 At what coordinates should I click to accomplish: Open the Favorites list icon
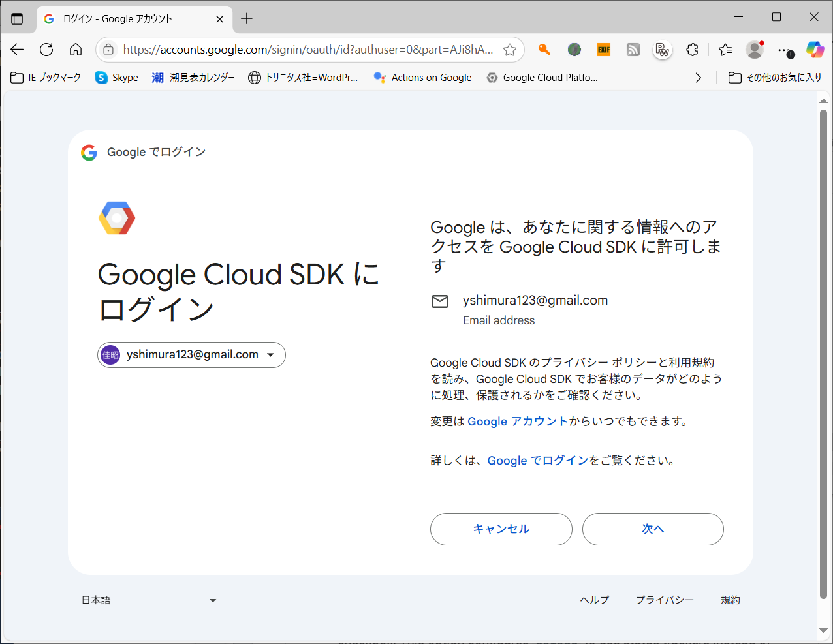pos(725,50)
